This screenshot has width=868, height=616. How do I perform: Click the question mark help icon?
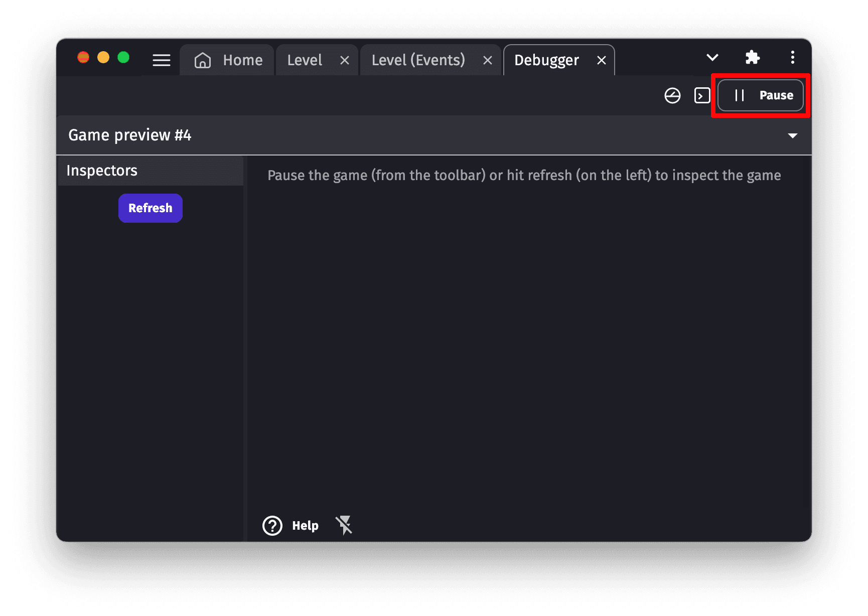272,526
